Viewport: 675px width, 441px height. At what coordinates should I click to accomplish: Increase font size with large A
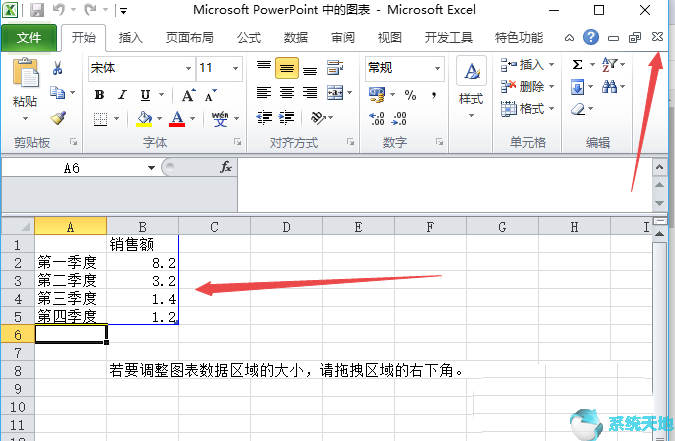tap(188, 95)
